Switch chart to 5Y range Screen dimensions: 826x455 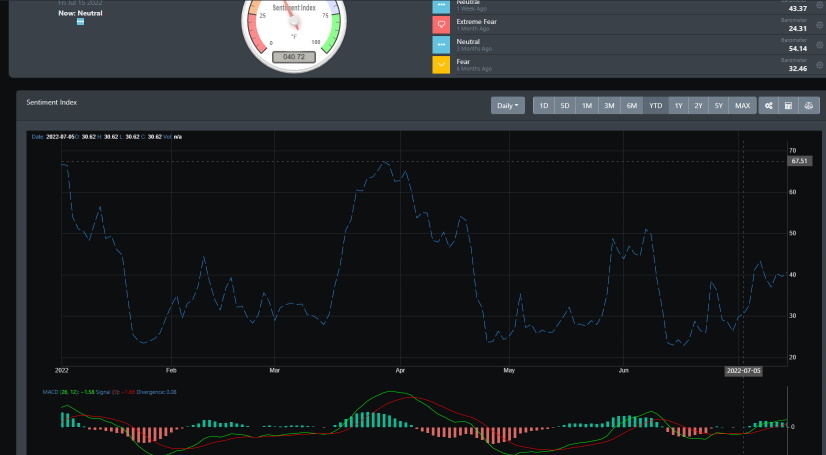[719, 105]
